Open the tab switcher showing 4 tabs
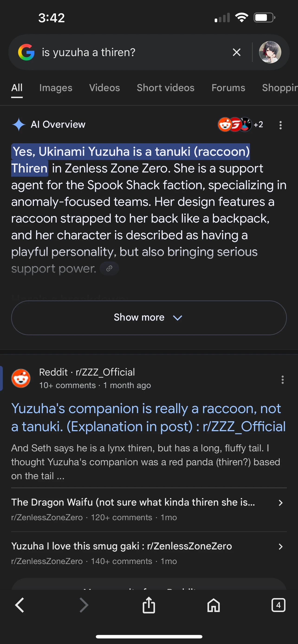Image resolution: width=298 pixels, height=644 pixels. pos(279,605)
